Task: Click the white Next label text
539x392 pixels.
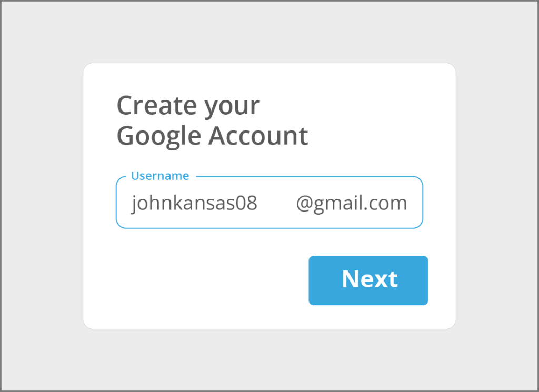Action: 370,279
